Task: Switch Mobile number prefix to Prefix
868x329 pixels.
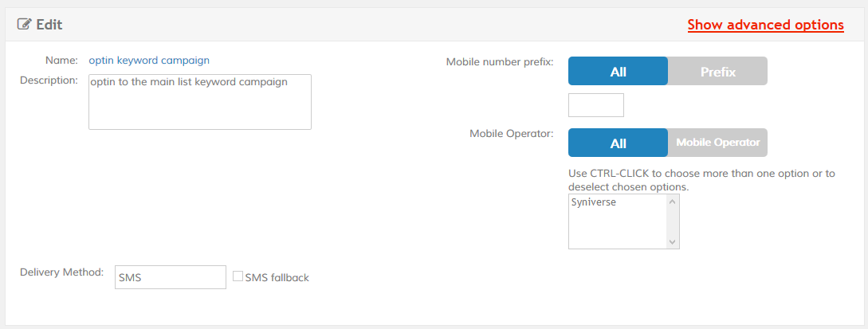Action: click(717, 71)
